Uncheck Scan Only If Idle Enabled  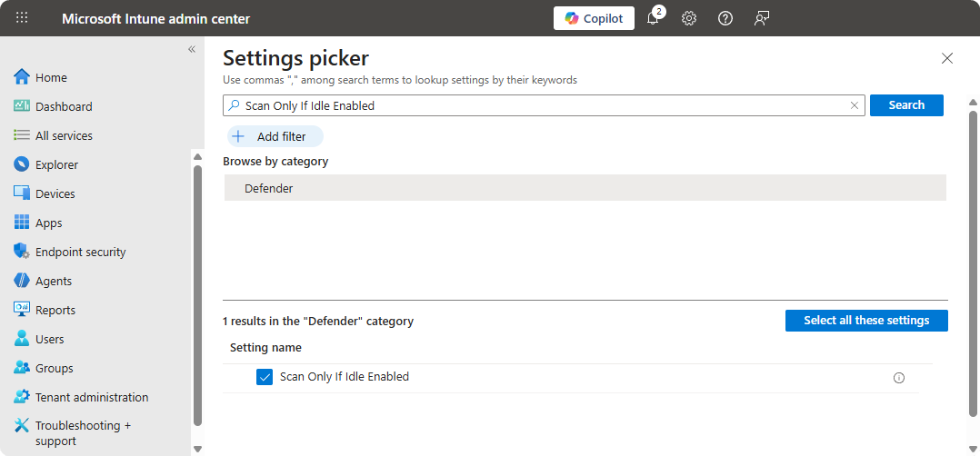(265, 377)
